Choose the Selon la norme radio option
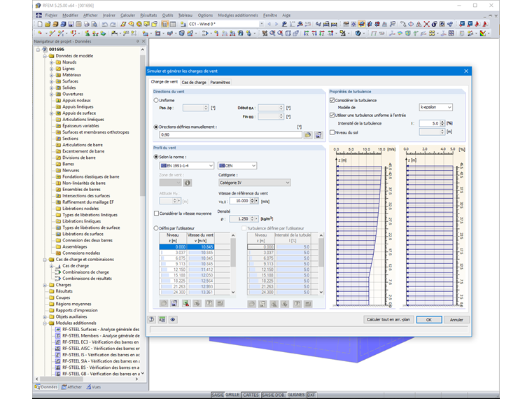532x399 pixels. pyautogui.click(x=156, y=157)
